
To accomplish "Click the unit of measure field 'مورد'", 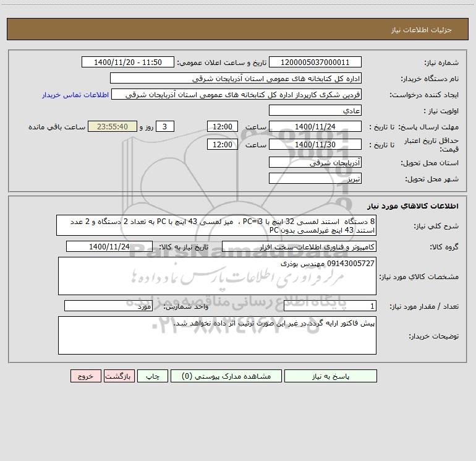I will click(108, 306).
